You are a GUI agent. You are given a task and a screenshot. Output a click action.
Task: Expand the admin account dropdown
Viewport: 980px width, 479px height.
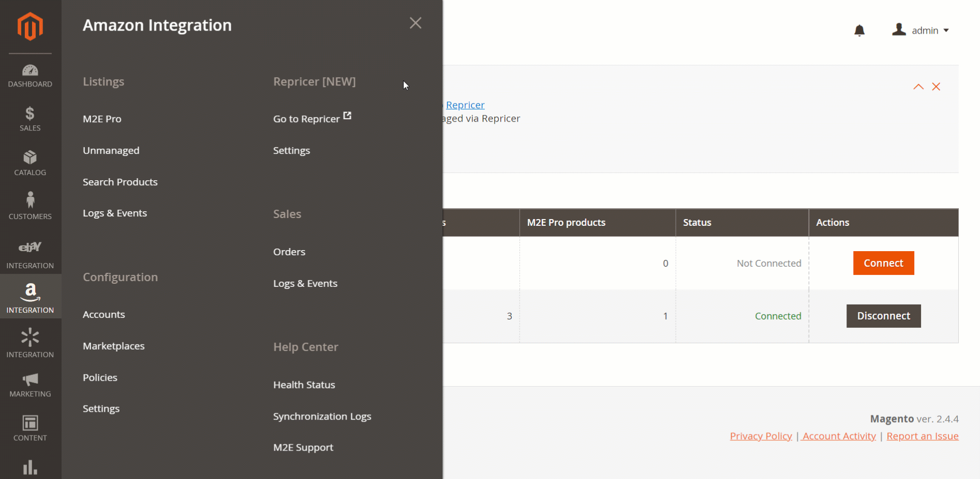921,31
